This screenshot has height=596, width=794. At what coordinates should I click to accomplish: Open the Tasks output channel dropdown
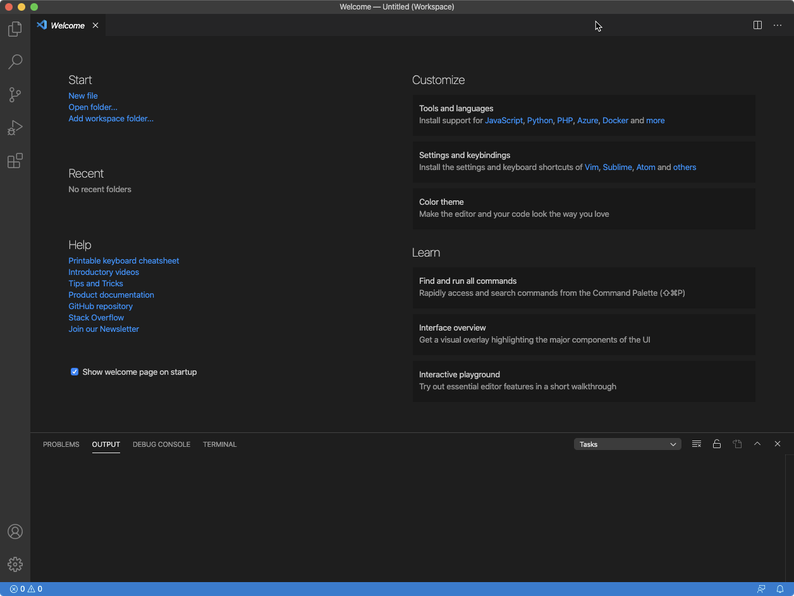(627, 444)
